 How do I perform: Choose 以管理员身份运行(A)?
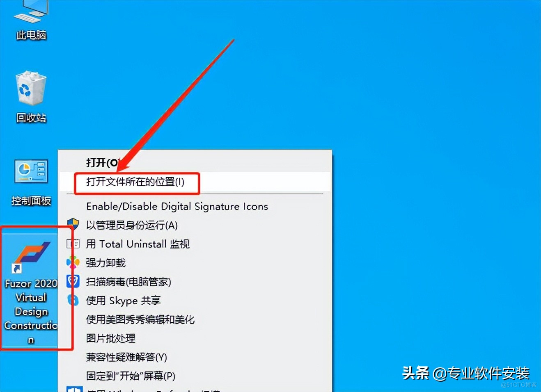(195, 225)
